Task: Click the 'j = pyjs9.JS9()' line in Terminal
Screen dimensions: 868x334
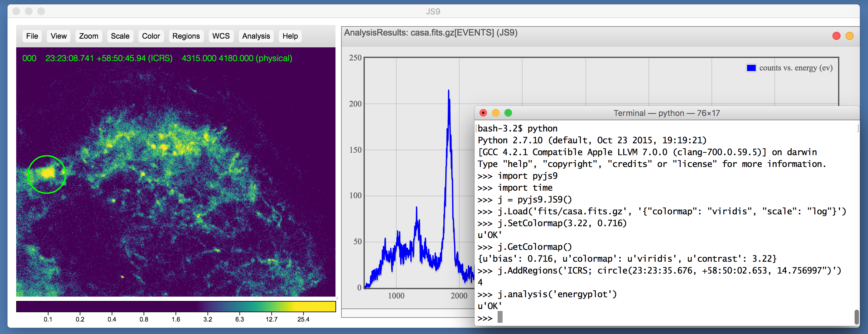Action: point(525,200)
